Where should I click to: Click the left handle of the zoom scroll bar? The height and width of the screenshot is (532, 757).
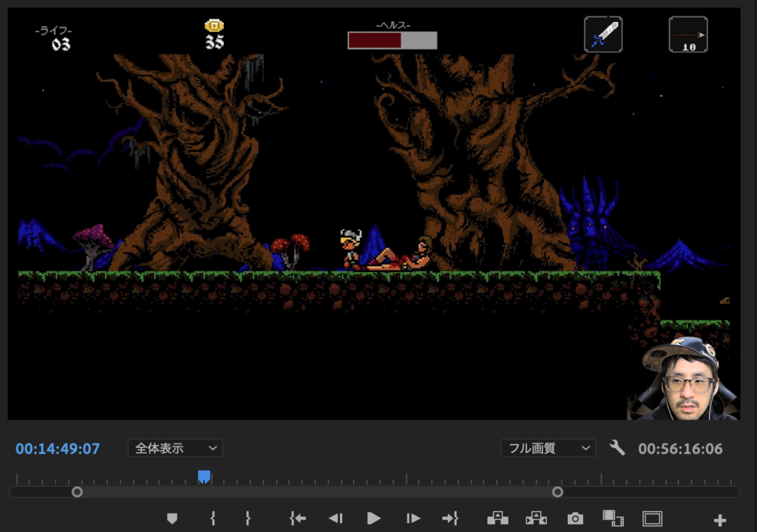click(77, 492)
